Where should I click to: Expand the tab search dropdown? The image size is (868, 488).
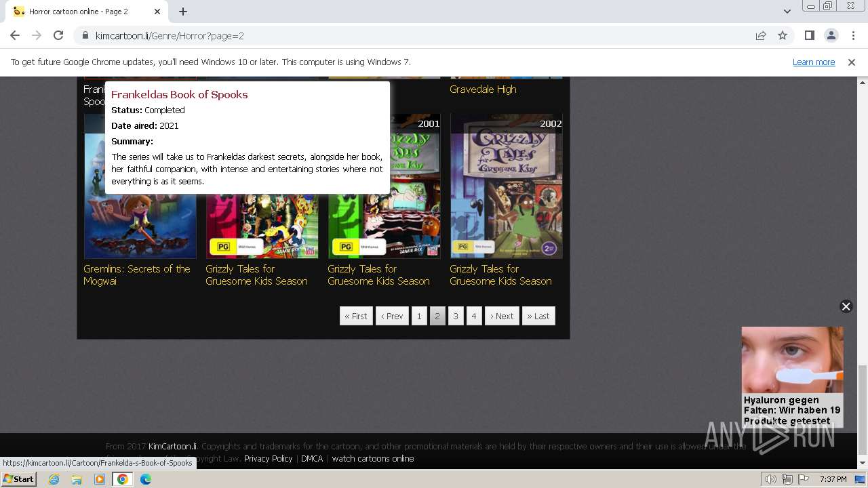click(787, 12)
